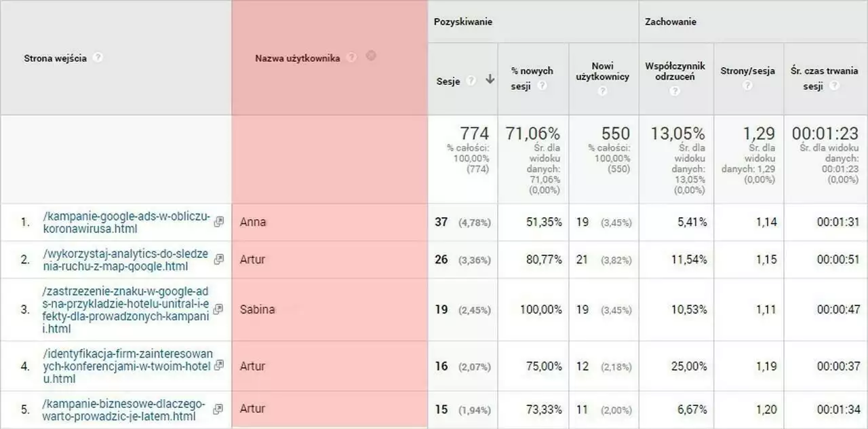This screenshot has height=429, width=868.
Task: Open /zastrzezenie-znaku-w-google-ads landing page link
Action: click(125, 310)
